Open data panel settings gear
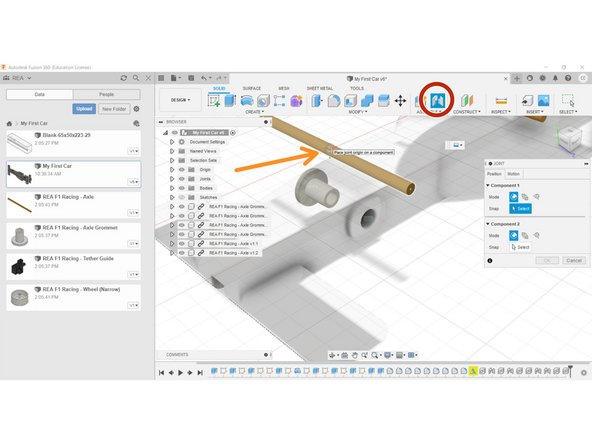 pyautogui.click(x=137, y=109)
